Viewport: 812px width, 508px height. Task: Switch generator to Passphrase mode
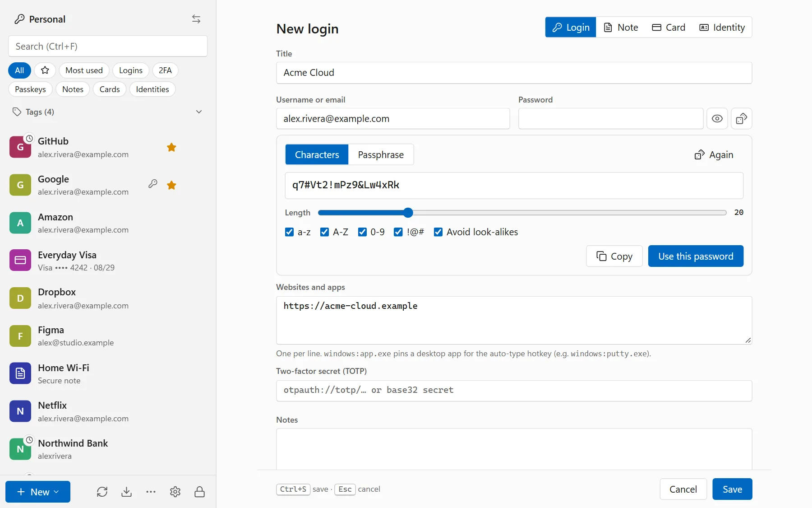(381, 155)
